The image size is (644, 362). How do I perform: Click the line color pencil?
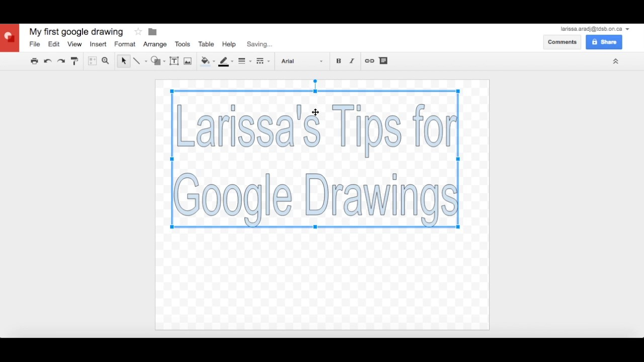224,61
